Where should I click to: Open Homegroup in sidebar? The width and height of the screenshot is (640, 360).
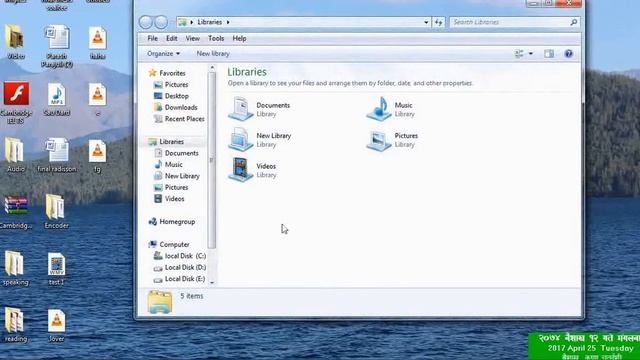tap(172, 222)
